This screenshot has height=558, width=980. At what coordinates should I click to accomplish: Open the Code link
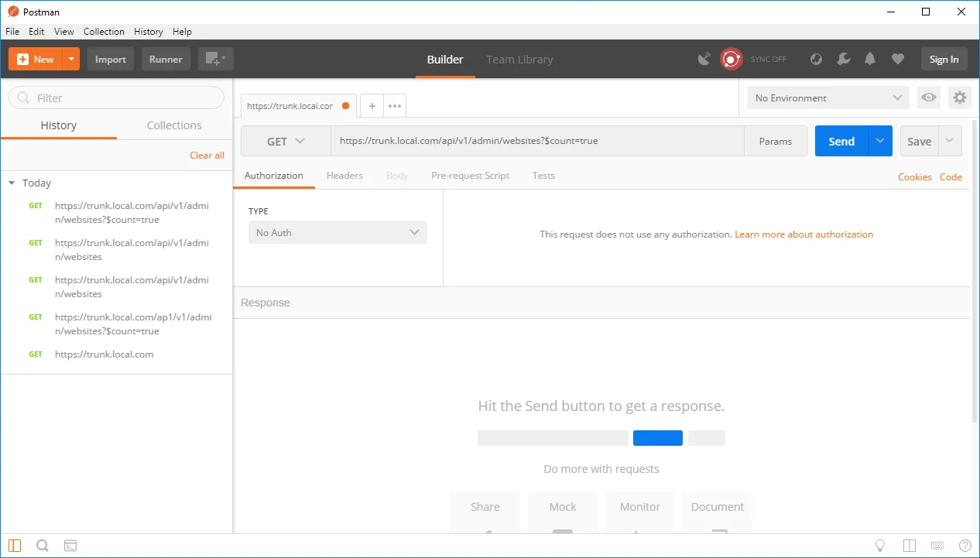(x=951, y=177)
